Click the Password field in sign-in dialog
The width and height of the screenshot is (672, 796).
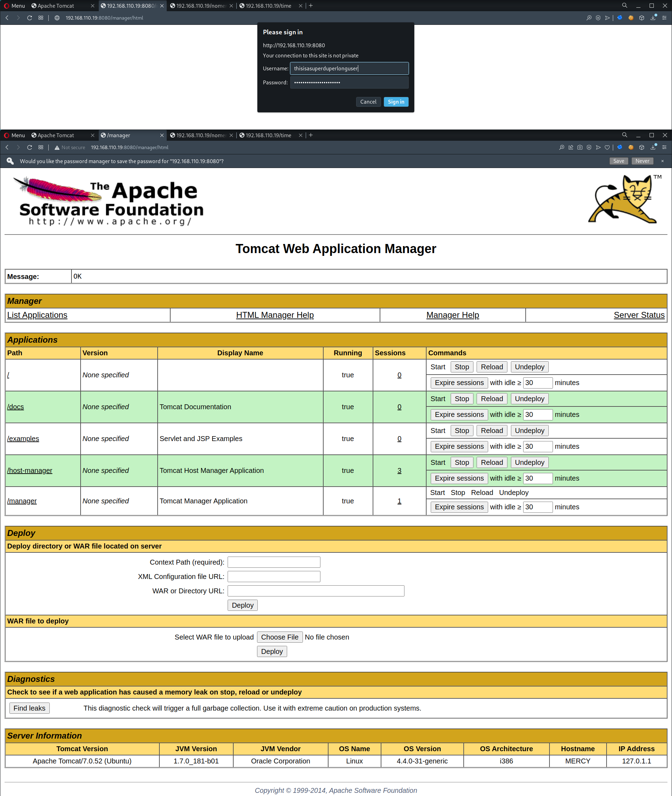(x=349, y=83)
